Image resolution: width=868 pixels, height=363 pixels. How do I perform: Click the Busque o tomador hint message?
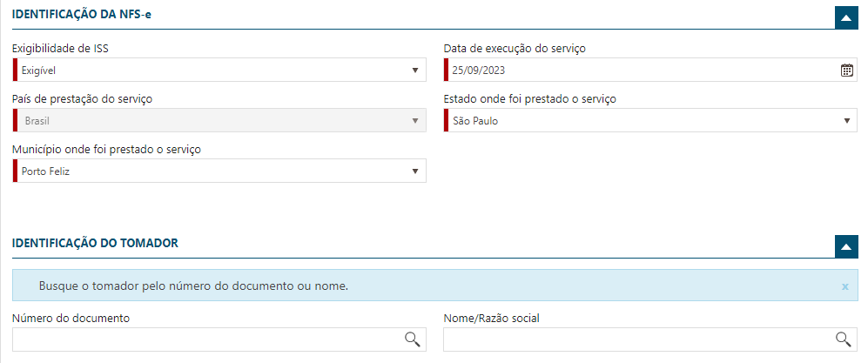194,286
